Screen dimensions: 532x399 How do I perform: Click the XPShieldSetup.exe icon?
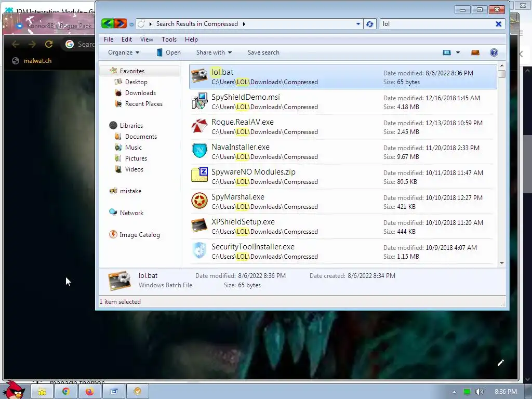(199, 225)
